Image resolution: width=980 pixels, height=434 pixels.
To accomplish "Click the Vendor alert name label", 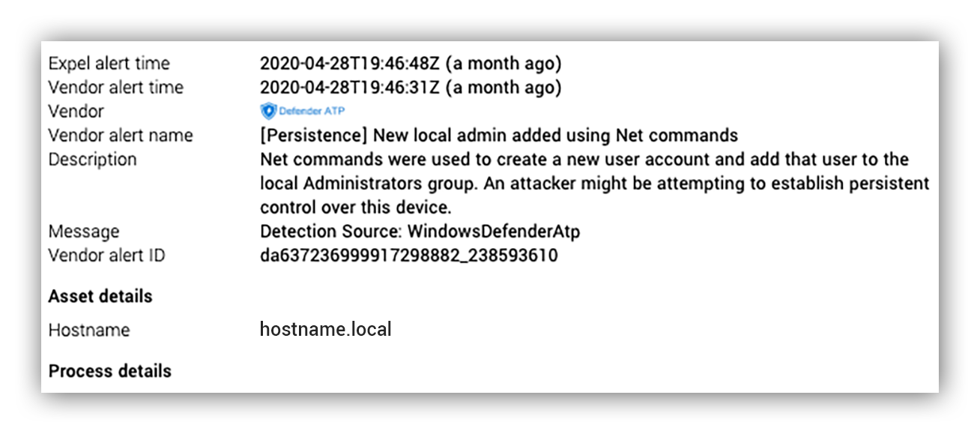I will point(121,135).
